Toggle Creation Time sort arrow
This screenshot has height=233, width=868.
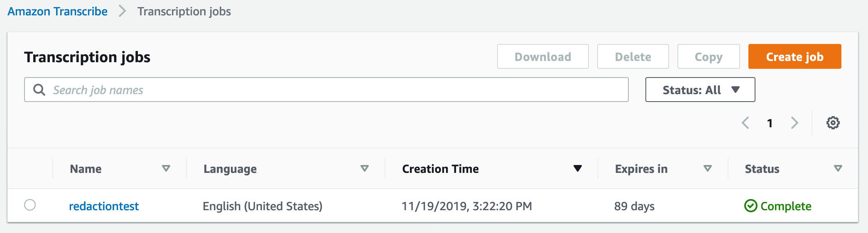tap(577, 168)
